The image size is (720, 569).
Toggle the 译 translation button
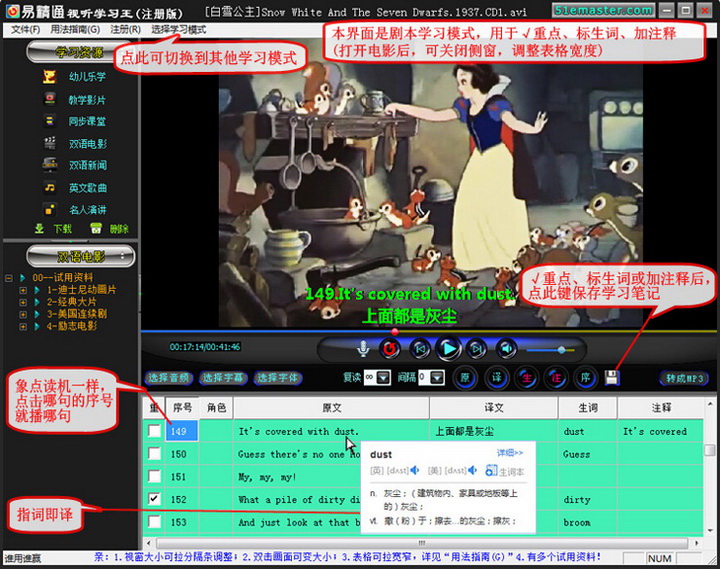(496, 377)
